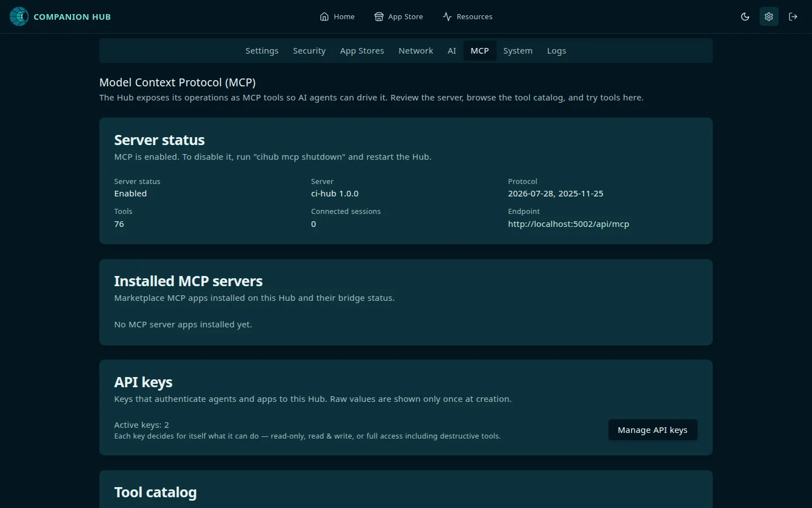
Task: Click the Resources activity pulse icon
Action: click(447, 16)
